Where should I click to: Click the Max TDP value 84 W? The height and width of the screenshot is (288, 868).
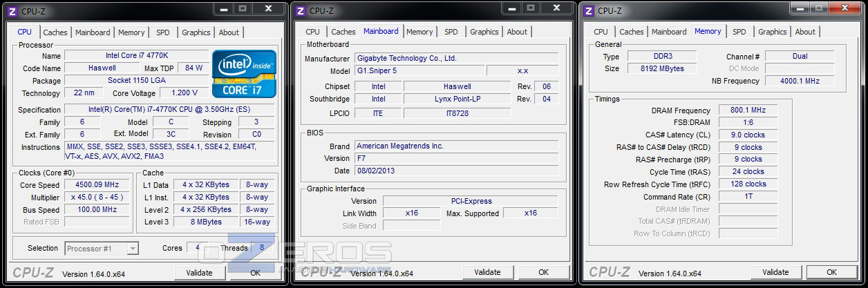[194, 68]
